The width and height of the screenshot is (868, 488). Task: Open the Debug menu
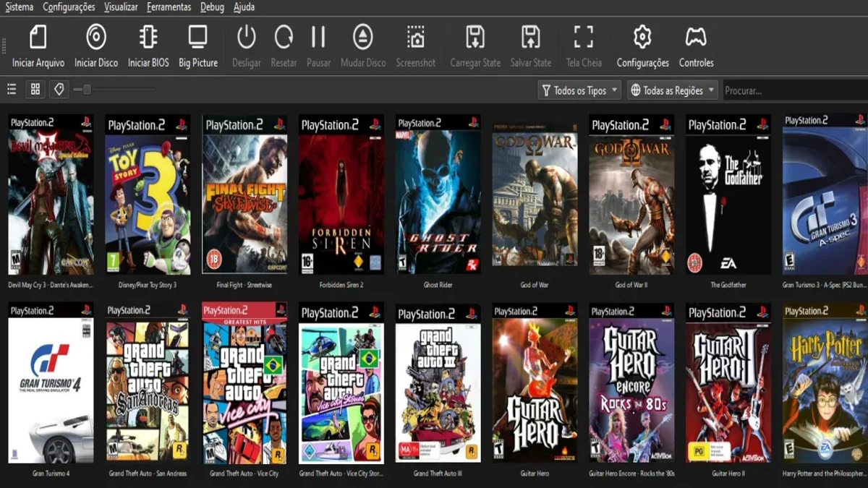click(x=212, y=7)
